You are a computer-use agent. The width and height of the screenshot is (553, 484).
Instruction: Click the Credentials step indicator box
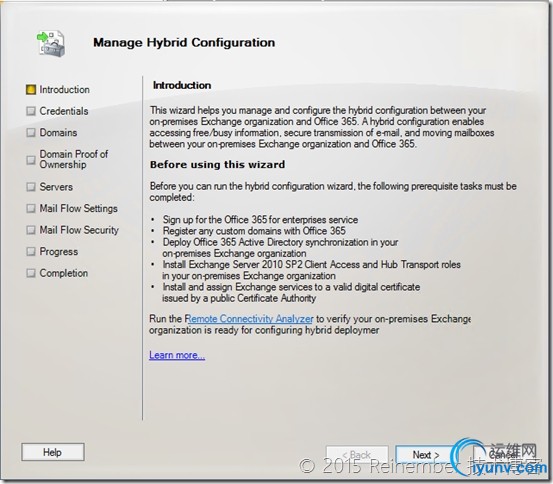coord(31,111)
